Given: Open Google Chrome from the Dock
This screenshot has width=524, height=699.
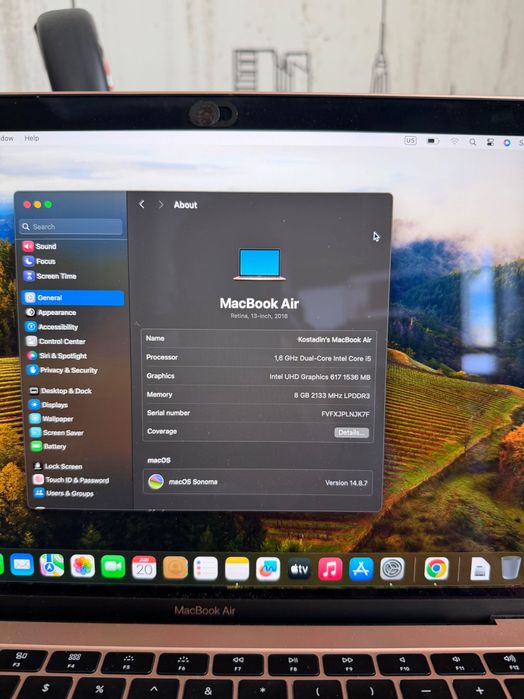Looking at the screenshot, I should [436, 569].
